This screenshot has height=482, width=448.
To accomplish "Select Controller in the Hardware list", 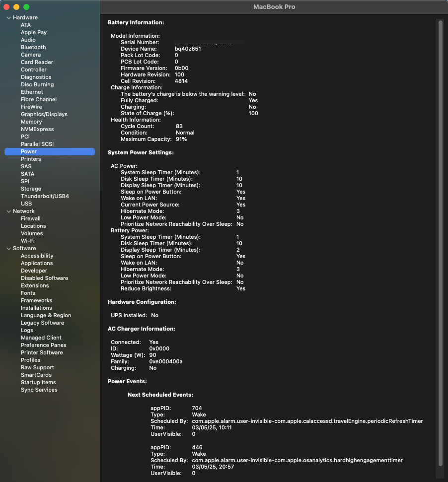I will pyautogui.click(x=34, y=69).
